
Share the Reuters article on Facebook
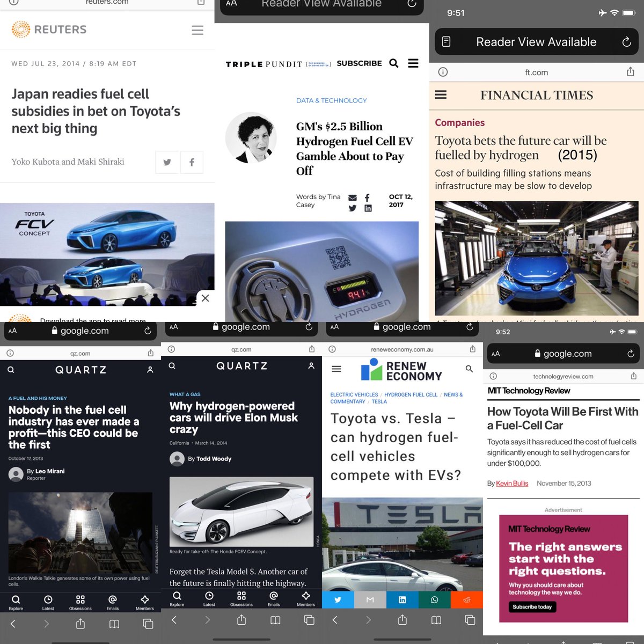pyautogui.click(x=192, y=162)
